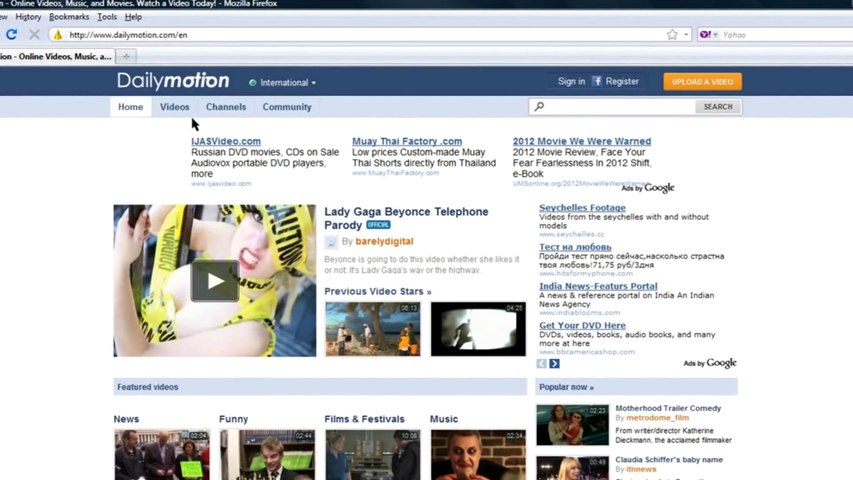Open the Popular now link

(566, 387)
